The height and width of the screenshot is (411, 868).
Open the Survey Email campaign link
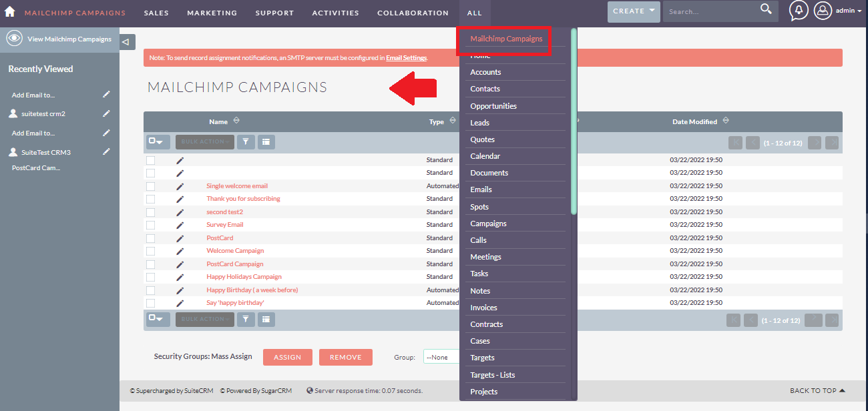tap(225, 225)
